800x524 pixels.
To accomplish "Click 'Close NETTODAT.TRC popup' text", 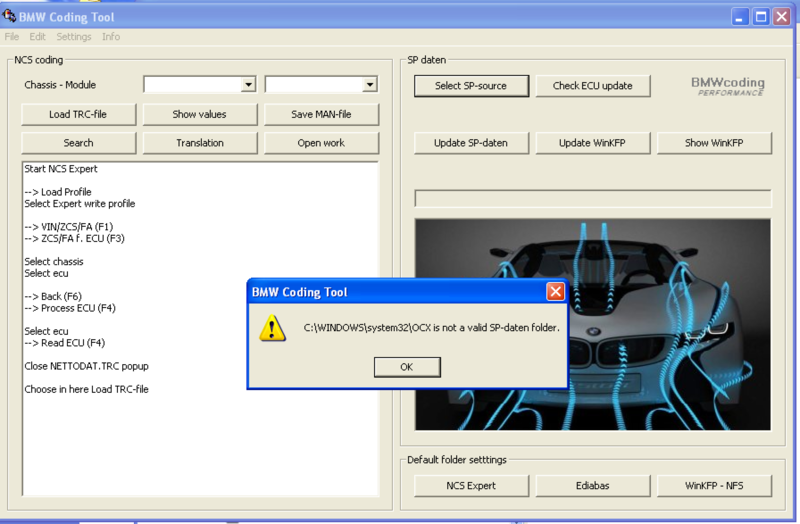I will pos(86,366).
